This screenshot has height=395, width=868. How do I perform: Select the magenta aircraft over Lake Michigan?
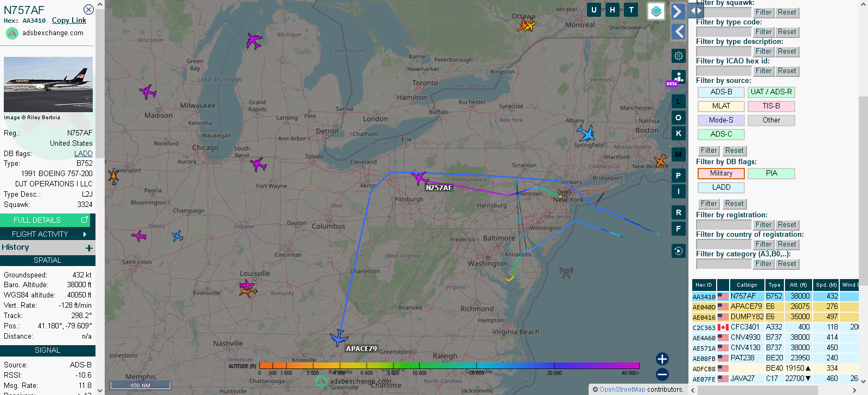click(254, 41)
